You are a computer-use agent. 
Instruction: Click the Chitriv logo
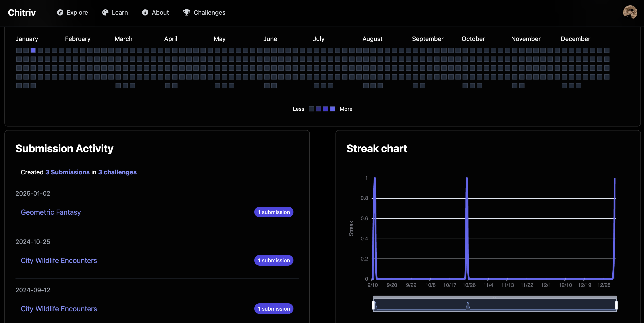(22, 12)
